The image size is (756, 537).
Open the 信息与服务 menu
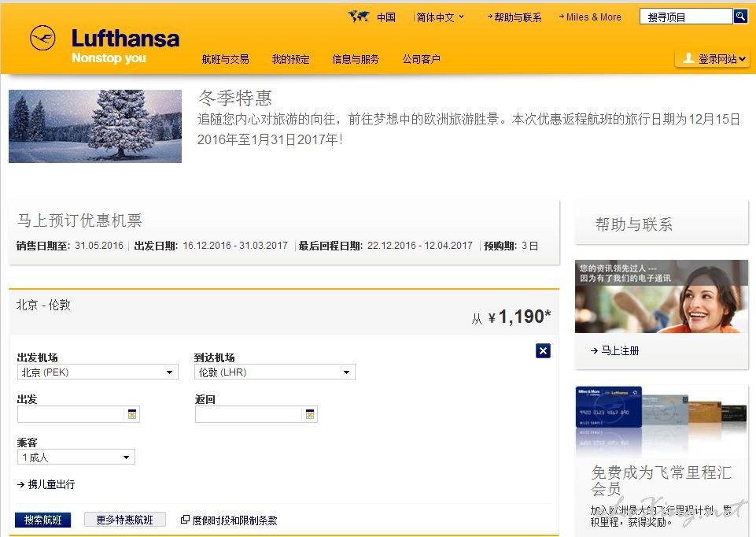coord(356,59)
